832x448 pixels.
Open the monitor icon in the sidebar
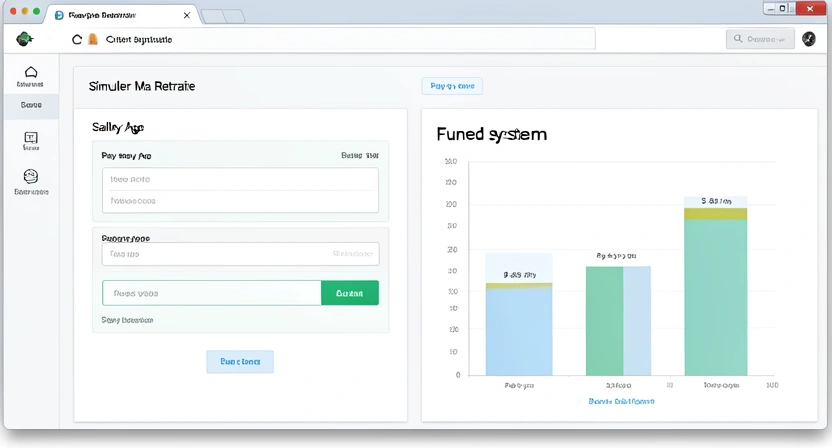pos(30,137)
